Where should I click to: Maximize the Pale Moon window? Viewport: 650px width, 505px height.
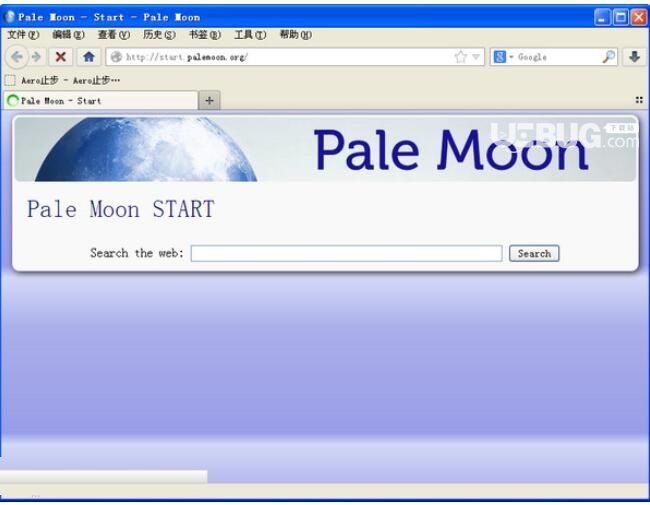pyautogui.click(x=621, y=17)
